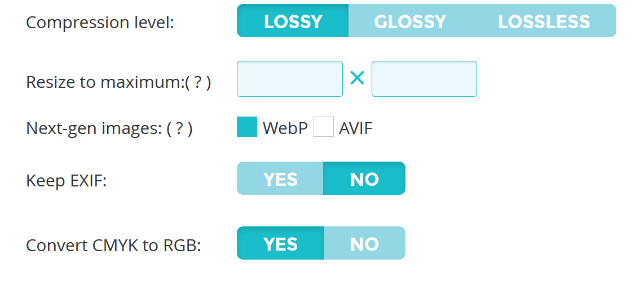Viewport: 644px width, 281px height.
Task: Set Convert CMYK to RGB to NO
Action: coord(364,244)
